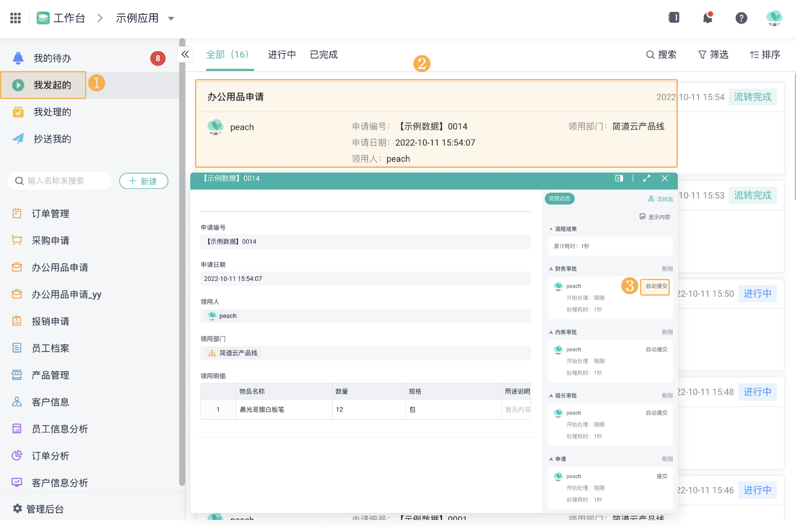Screen dimensions: 796x532
Task: Toggle the side panel icon in the dialog header
Action: pos(619,178)
